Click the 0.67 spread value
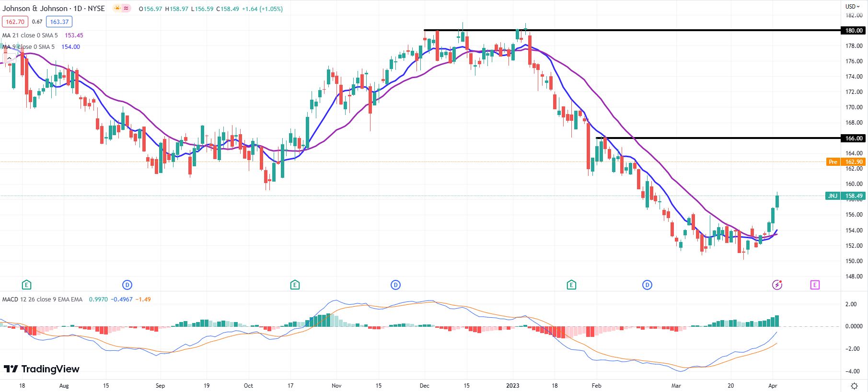This screenshot has height=392, width=868. tap(37, 22)
